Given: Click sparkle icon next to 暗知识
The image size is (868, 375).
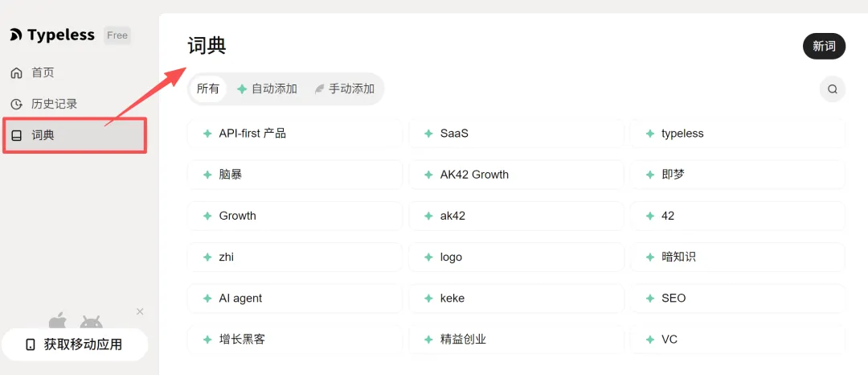Looking at the screenshot, I should (x=650, y=257).
